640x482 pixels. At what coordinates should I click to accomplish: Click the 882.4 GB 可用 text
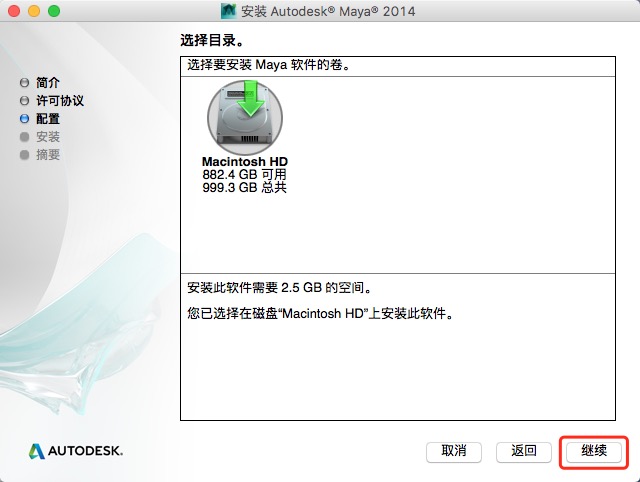[244, 174]
